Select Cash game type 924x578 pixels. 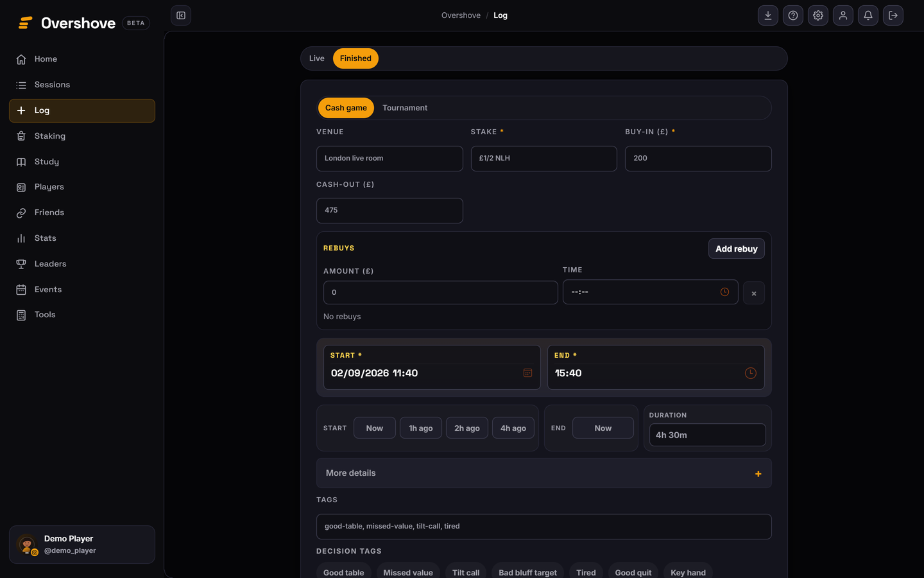click(x=346, y=108)
